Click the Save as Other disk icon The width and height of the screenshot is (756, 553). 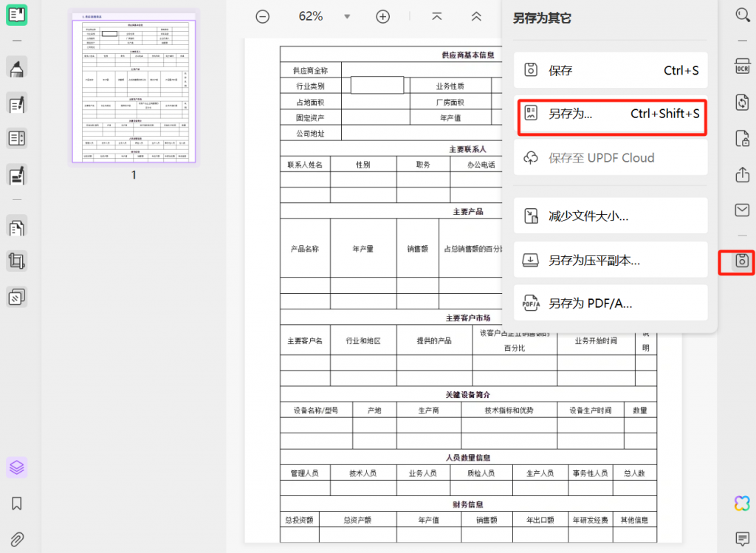coord(743,261)
